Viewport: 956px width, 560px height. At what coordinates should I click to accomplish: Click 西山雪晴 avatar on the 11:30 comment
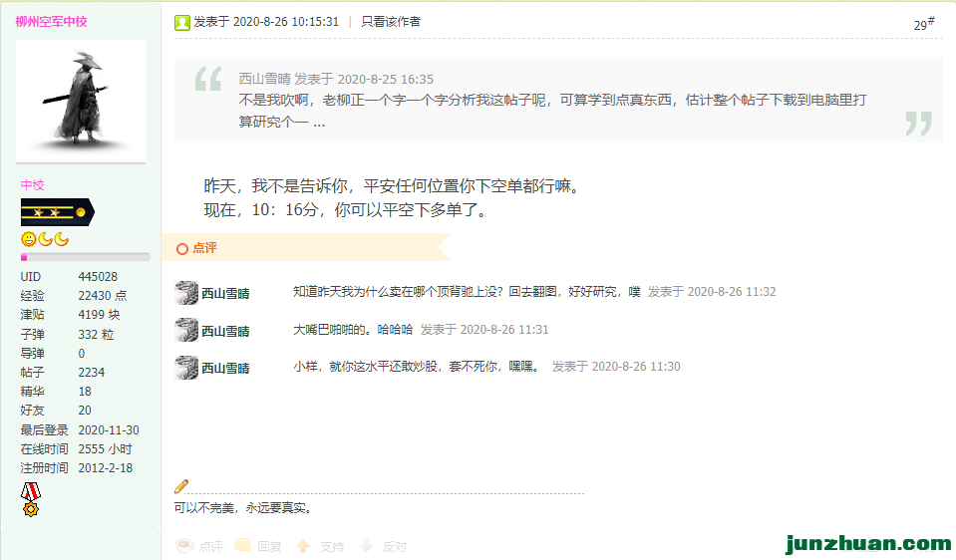point(186,368)
